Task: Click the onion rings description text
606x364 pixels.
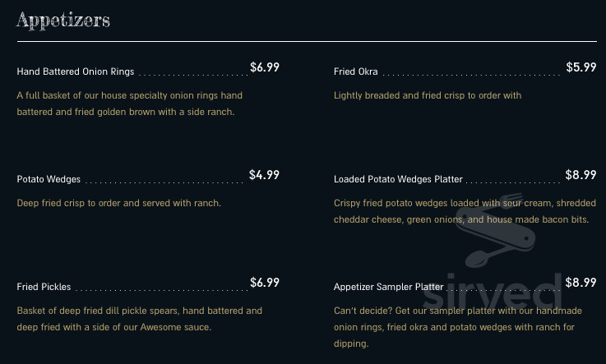Action: [129, 104]
